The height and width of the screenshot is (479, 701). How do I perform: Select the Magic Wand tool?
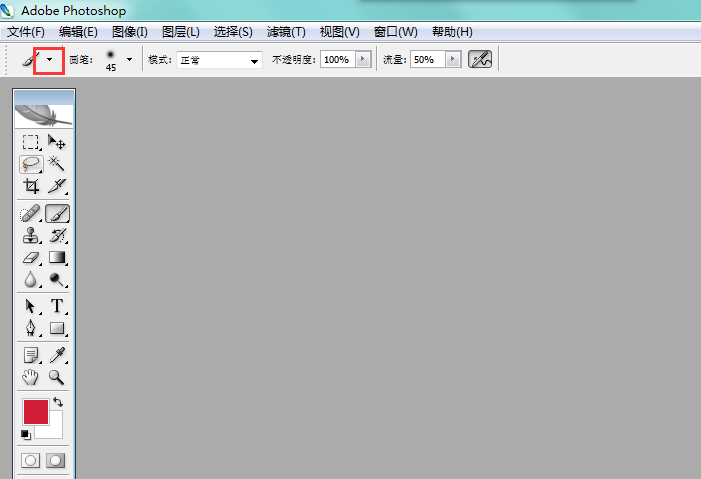pos(57,164)
